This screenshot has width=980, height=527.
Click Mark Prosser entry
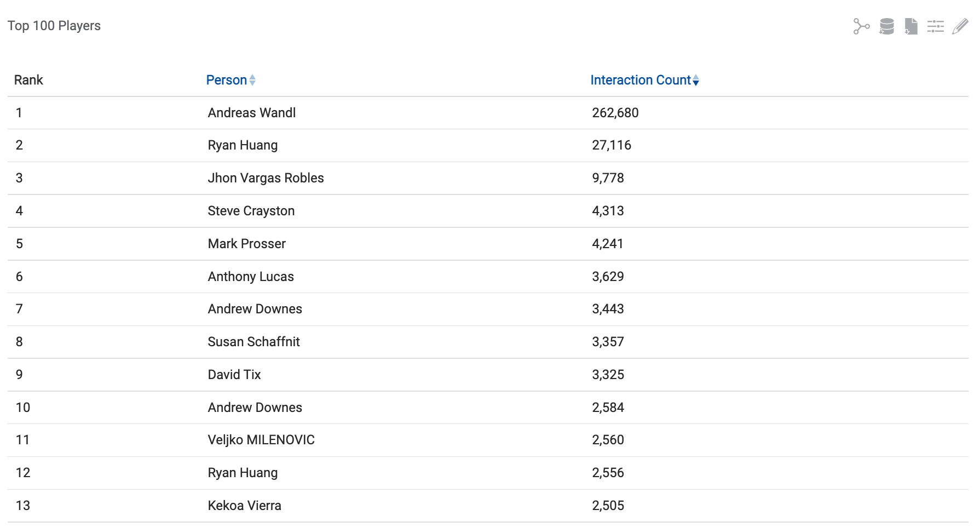[246, 244]
